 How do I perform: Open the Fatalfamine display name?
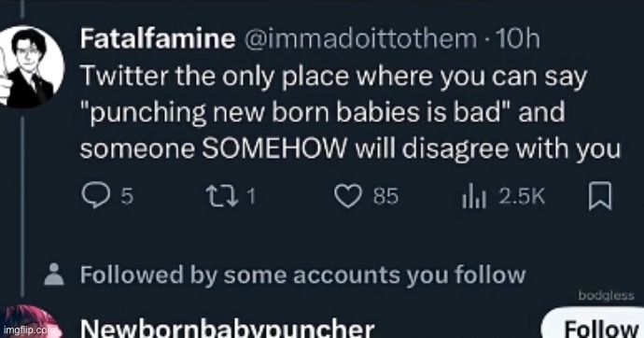158,38
